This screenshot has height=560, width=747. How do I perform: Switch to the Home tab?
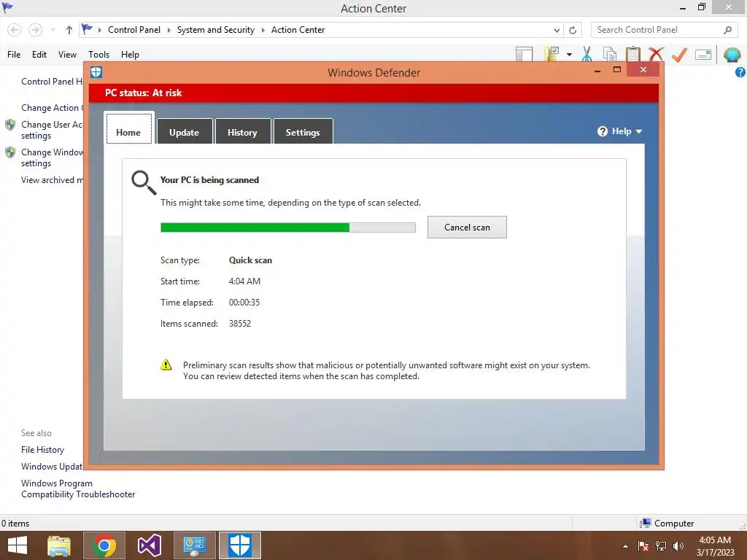(128, 128)
